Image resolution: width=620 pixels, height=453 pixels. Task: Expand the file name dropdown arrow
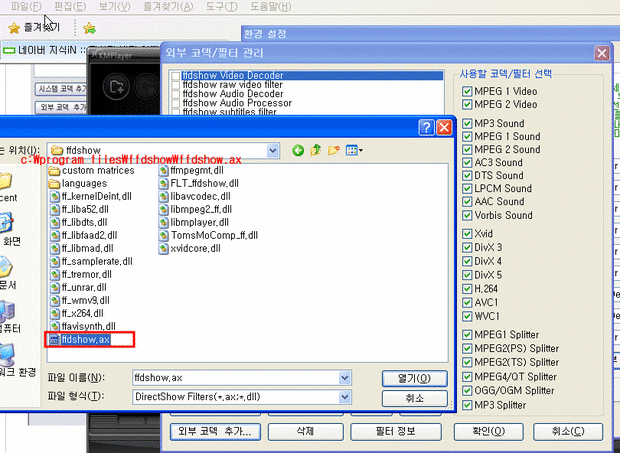tap(345, 378)
